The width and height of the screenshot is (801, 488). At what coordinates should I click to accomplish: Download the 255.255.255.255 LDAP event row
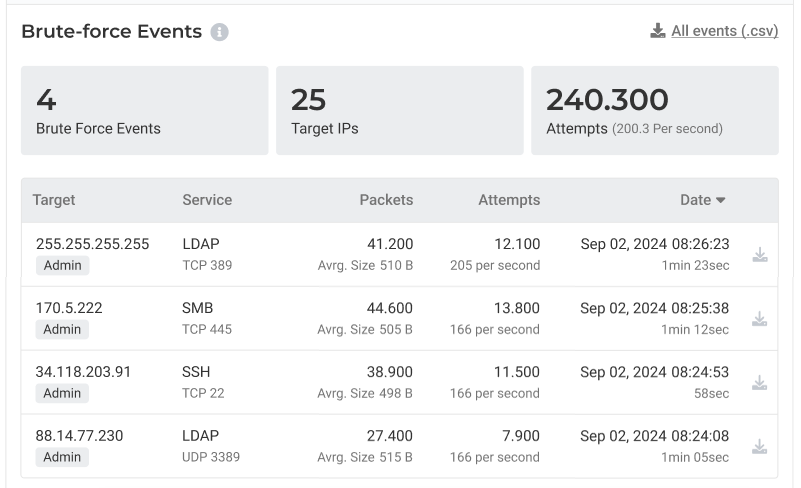[760, 255]
